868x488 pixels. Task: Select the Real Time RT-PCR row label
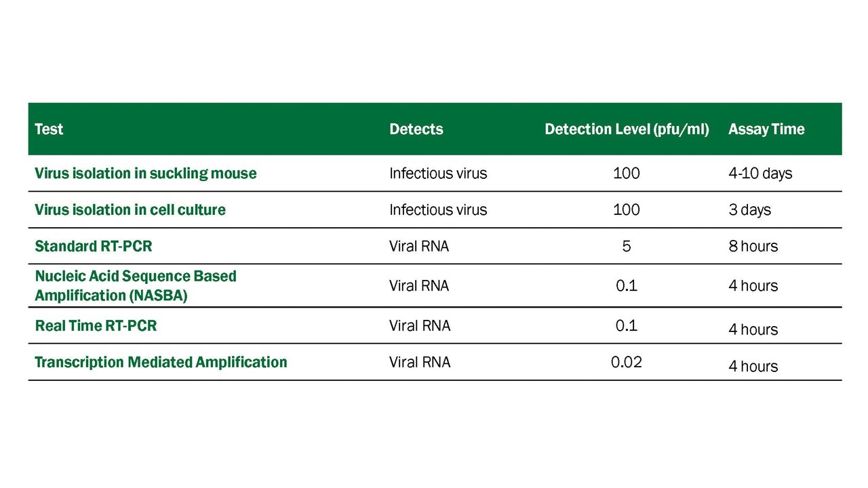tap(96, 326)
